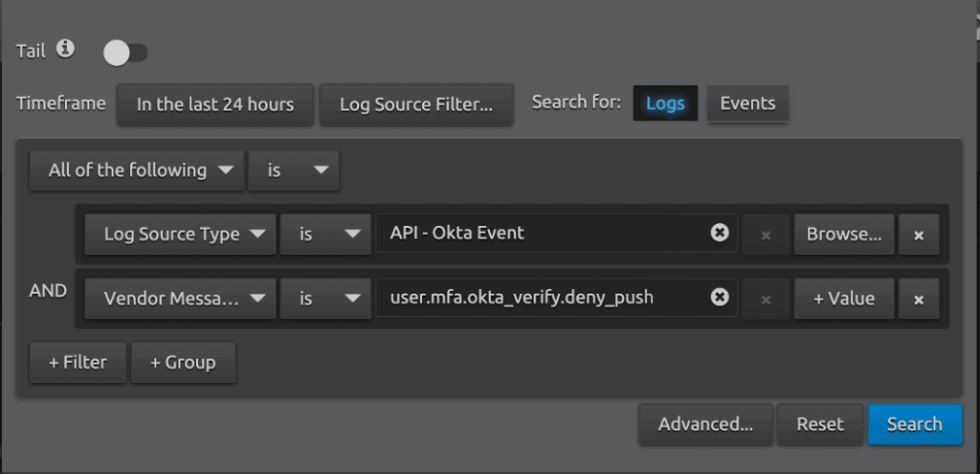
Task: Click the Vendor Message value input field
Action: [x=541, y=298]
